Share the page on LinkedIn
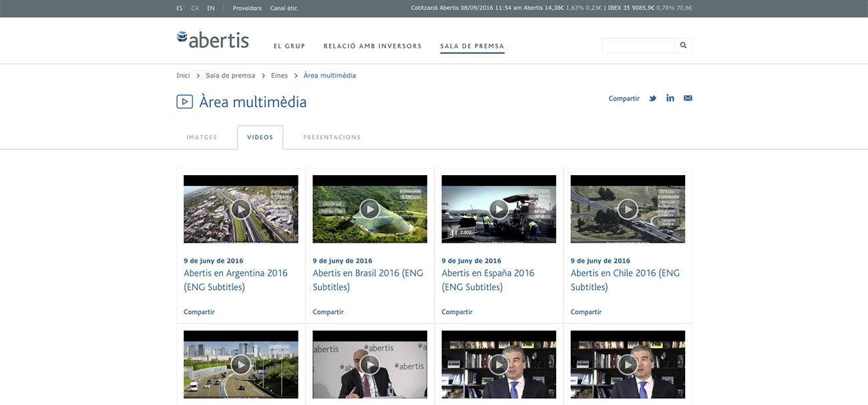Viewport: 868px width, 405px height. (x=670, y=98)
